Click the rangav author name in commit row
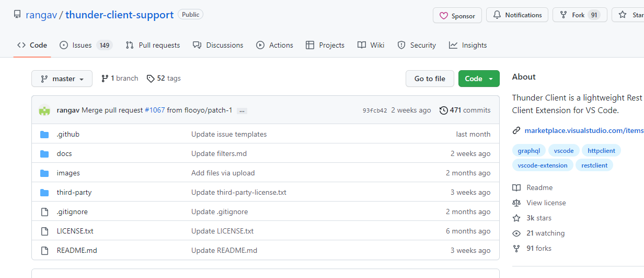Image resolution: width=644 pixels, height=278 pixels. coord(68,110)
